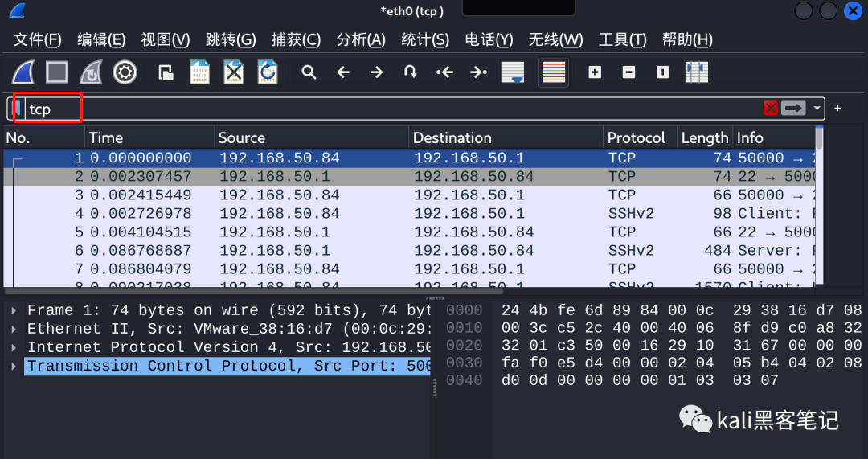Expand the Ethernet II details row
868x459 pixels.
click(14, 330)
